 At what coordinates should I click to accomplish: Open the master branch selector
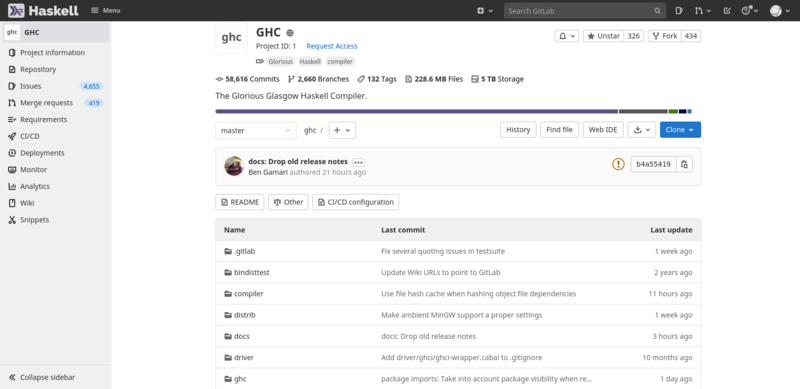(x=256, y=130)
